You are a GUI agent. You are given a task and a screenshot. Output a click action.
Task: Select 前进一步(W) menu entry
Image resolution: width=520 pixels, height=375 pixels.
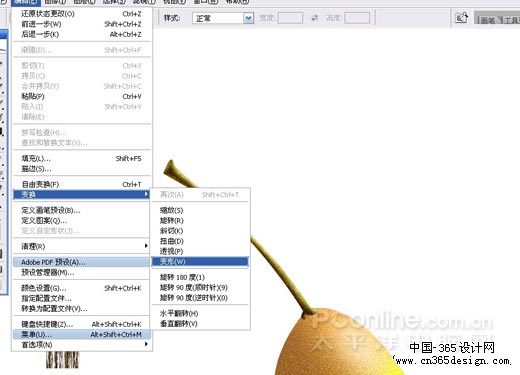click(x=82, y=24)
